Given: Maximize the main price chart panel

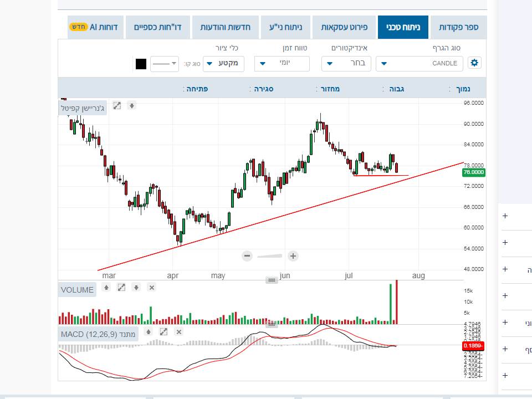Looking at the screenshot, I should (x=117, y=105).
